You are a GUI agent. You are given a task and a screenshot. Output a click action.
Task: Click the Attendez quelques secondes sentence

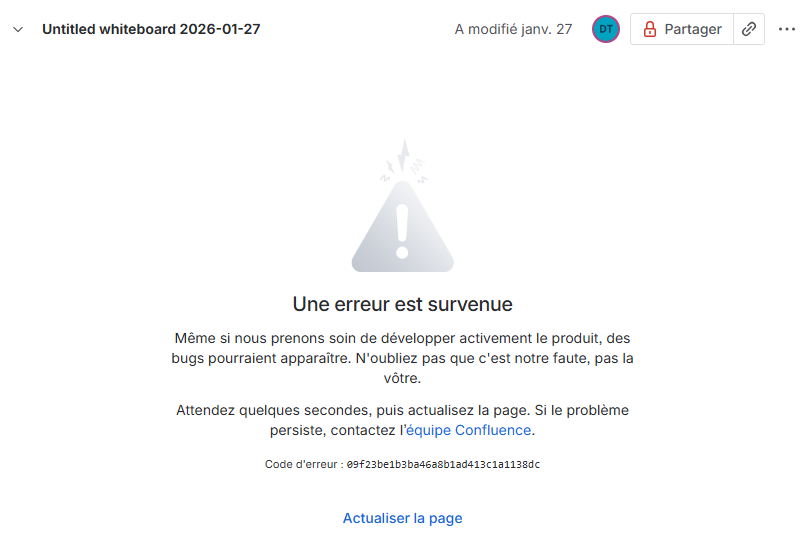click(402, 420)
